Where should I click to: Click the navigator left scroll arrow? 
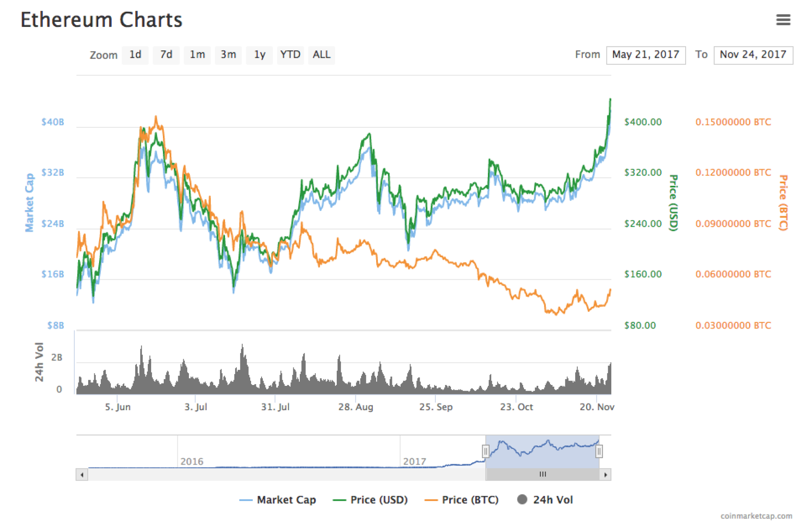coord(82,474)
